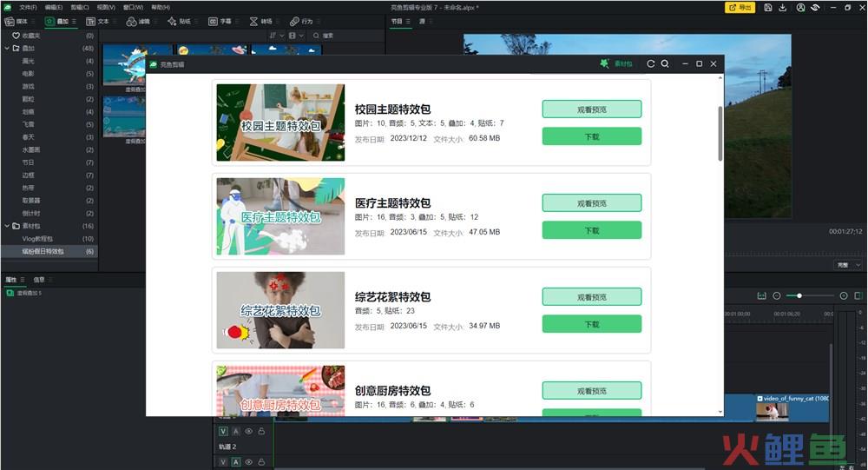Open the user account icon

[799, 8]
